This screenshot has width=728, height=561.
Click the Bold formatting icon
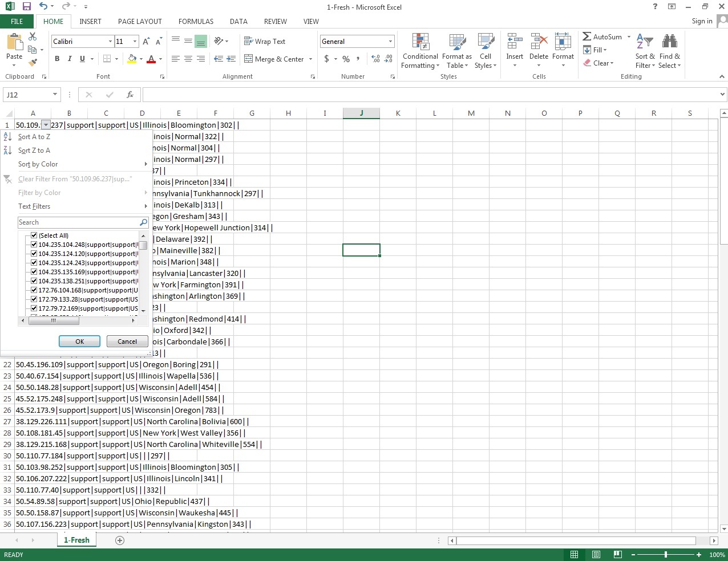tap(57, 59)
